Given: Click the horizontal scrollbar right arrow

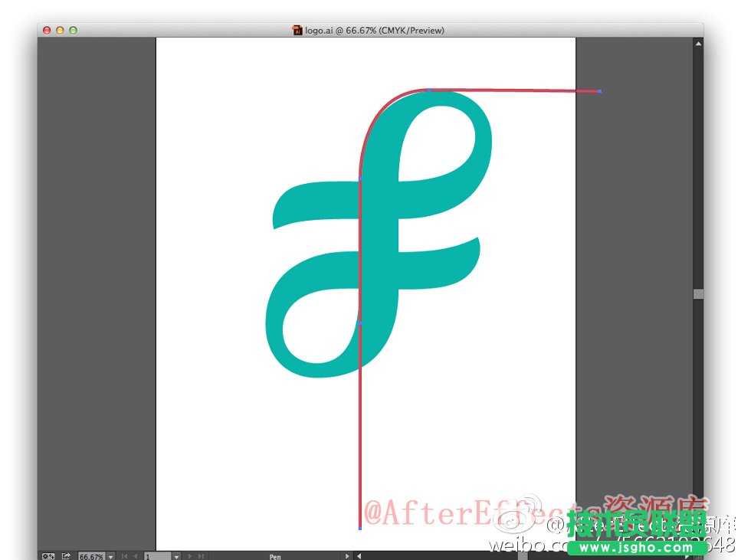Looking at the screenshot, I should point(687,557).
